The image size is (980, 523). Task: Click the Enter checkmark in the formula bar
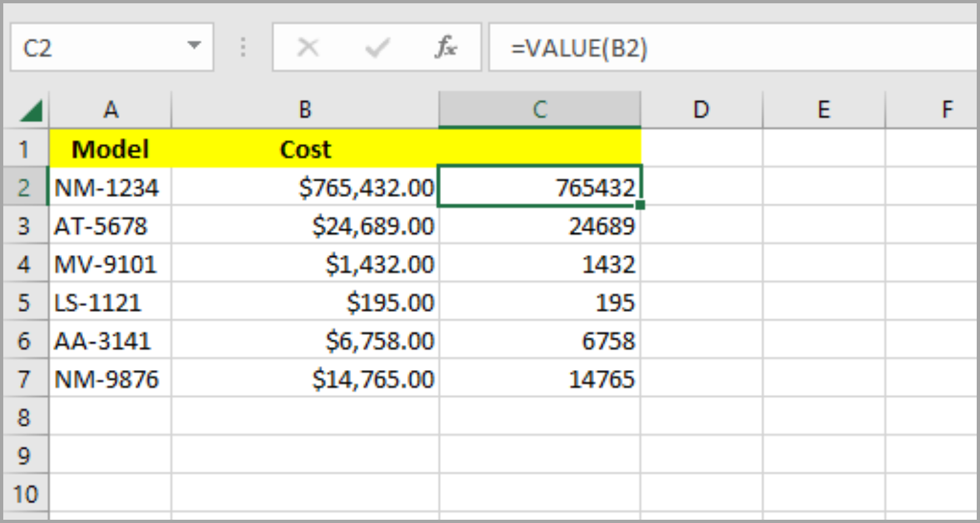(x=376, y=46)
